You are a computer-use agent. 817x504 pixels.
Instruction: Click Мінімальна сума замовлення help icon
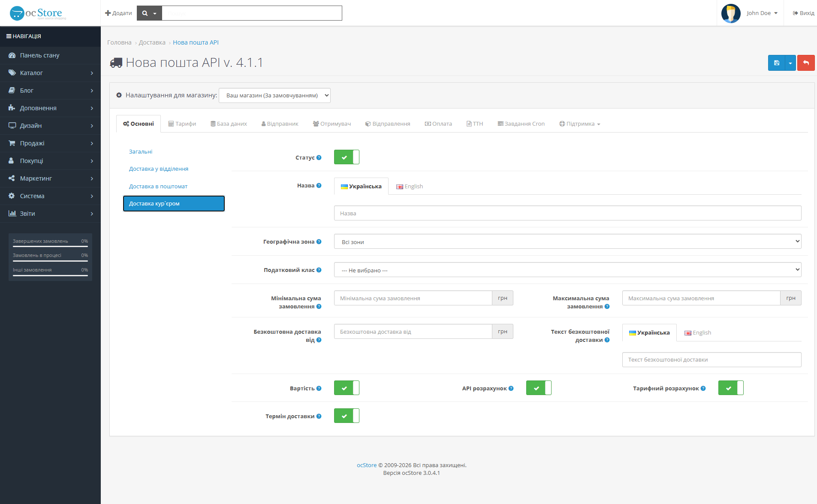(x=319, y=306)
